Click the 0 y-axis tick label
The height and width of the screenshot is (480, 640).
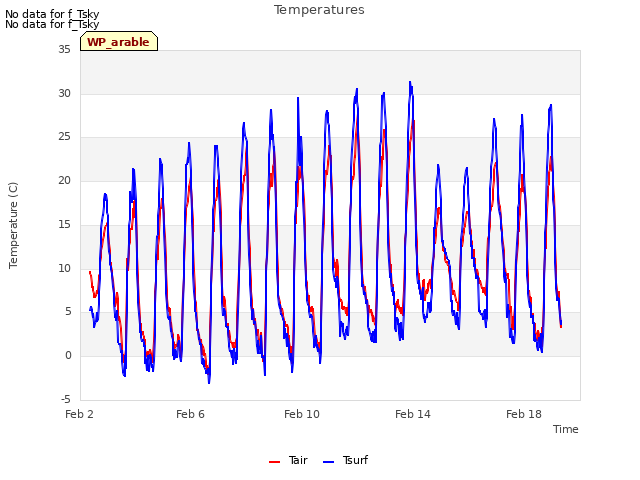68,356
